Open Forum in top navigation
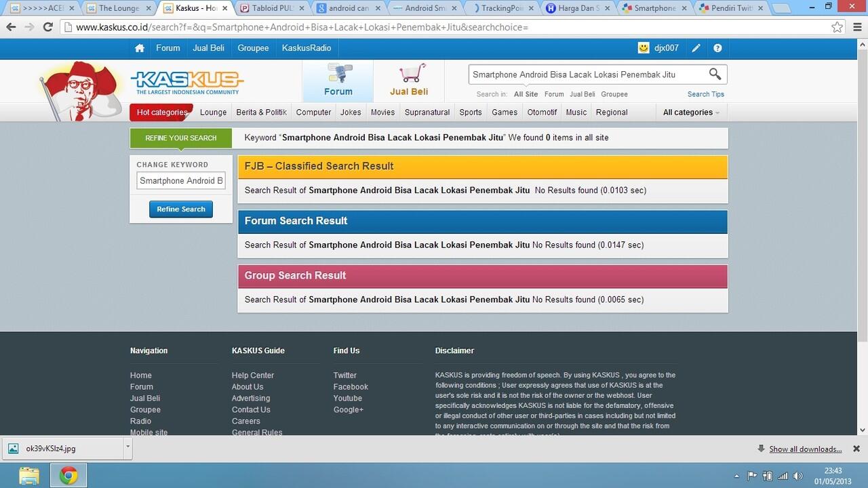This screenshot has height=488, width=868. (x=167, y=48)
